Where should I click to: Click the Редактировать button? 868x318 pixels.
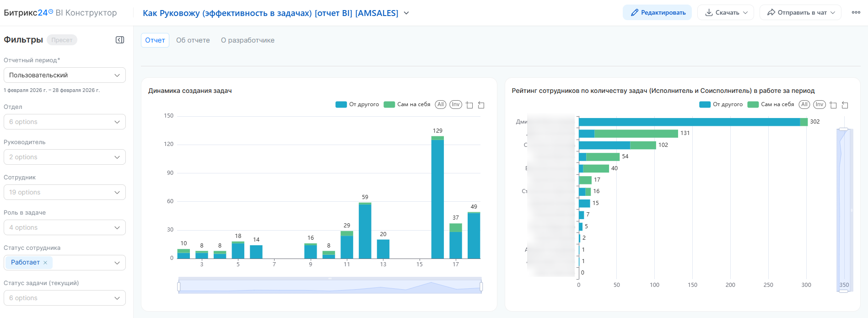657,13
